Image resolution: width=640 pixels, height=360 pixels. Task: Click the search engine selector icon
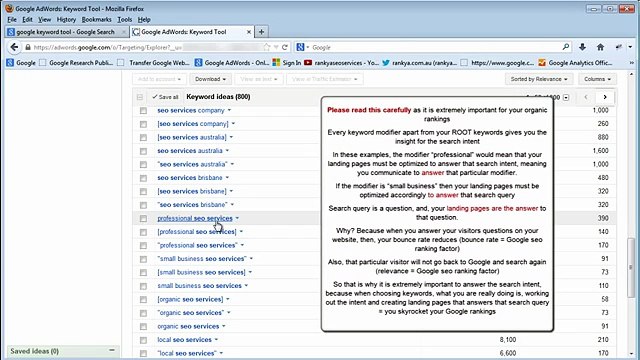302,47
